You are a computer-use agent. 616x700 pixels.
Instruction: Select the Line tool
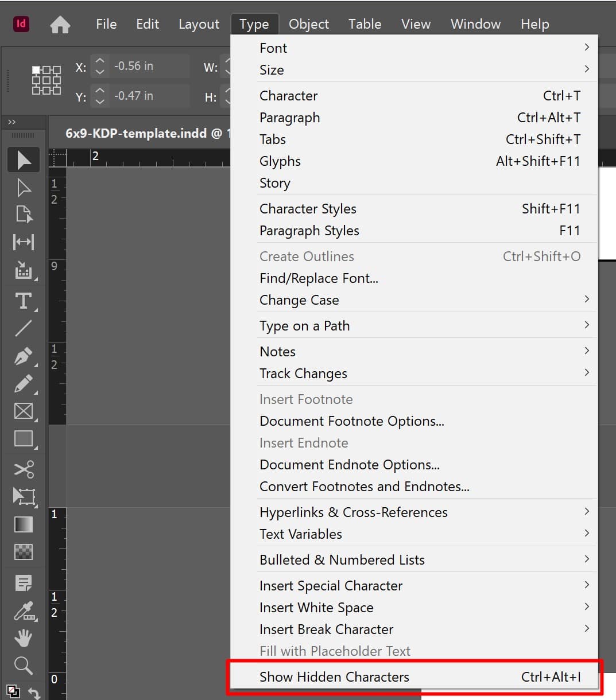click(23, 328)
